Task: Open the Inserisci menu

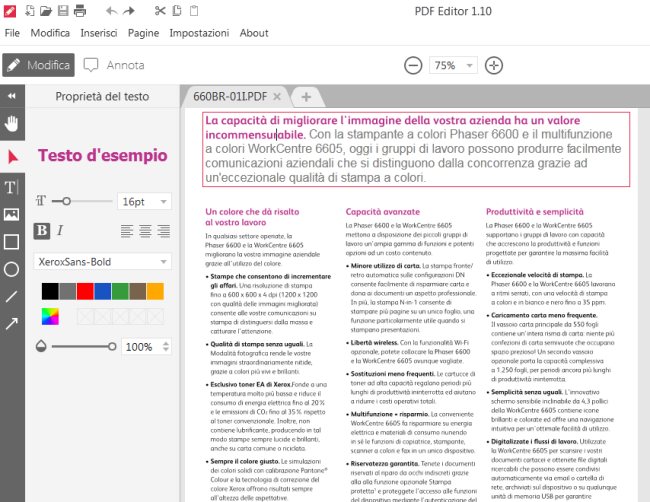Action: tap(99, 33)
